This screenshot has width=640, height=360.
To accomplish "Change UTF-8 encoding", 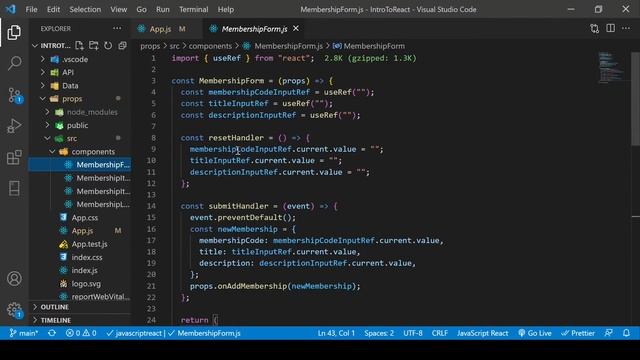I will (413, 333).
